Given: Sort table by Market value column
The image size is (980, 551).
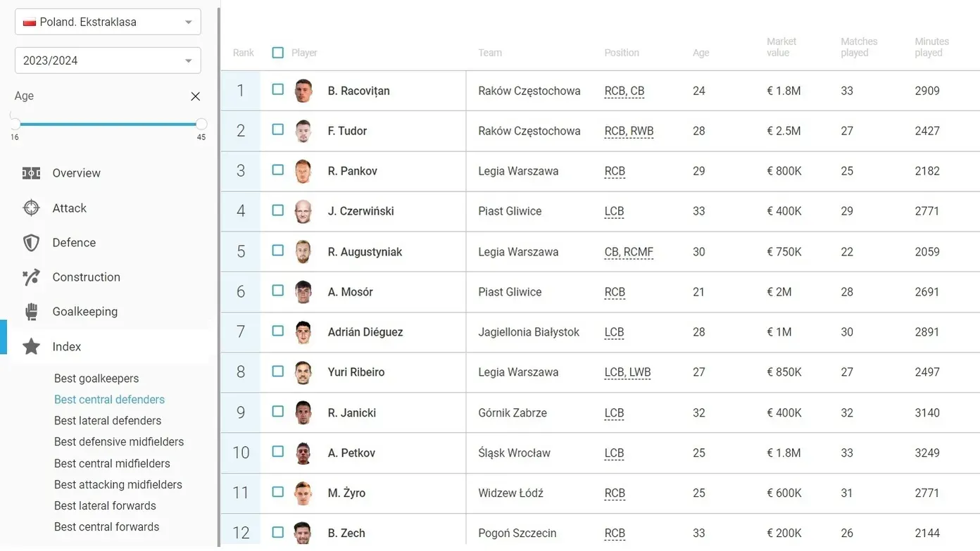Looking at the screenshot, I should click(x=781, y=47).
